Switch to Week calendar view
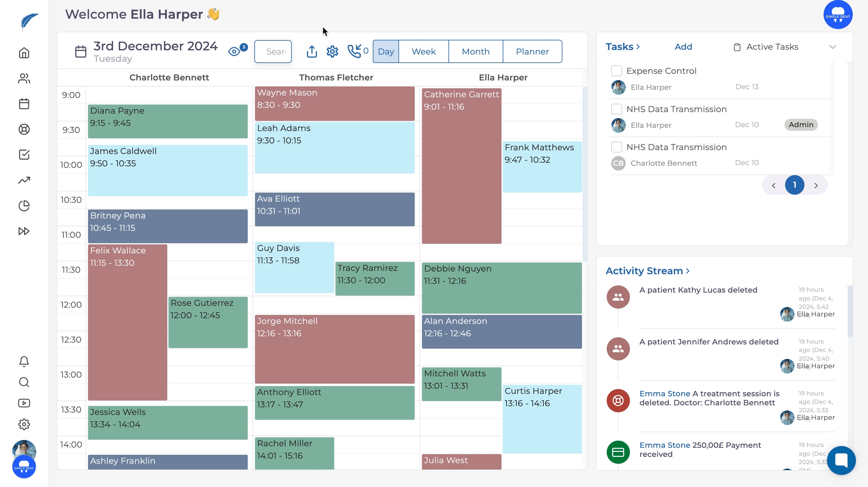 423,52
